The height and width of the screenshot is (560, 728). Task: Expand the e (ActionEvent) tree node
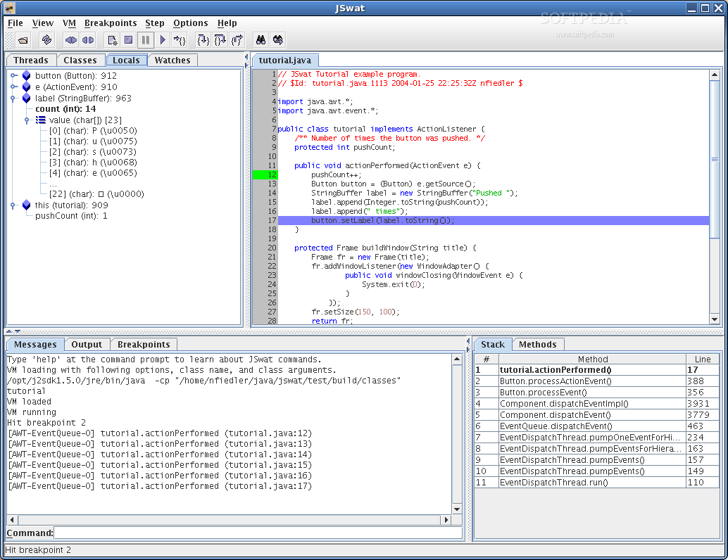[x=13, y=87]
